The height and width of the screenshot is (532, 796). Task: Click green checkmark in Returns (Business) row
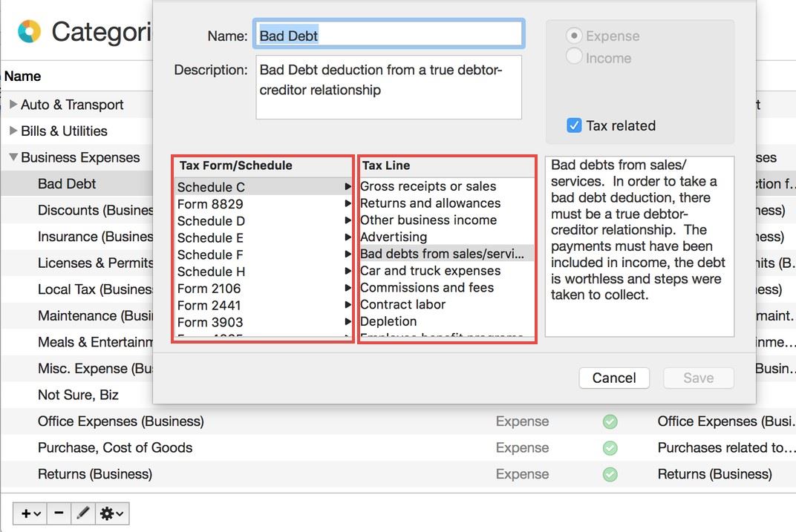[610, 474]
